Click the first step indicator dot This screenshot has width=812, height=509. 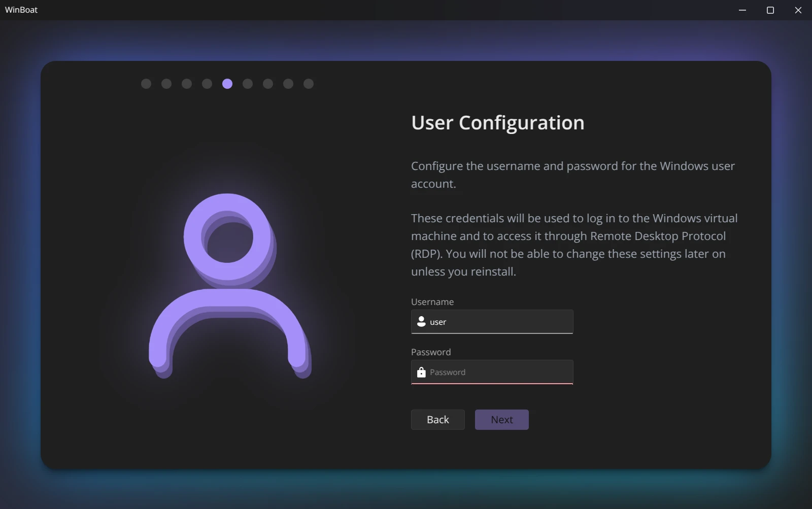(146, 84)
